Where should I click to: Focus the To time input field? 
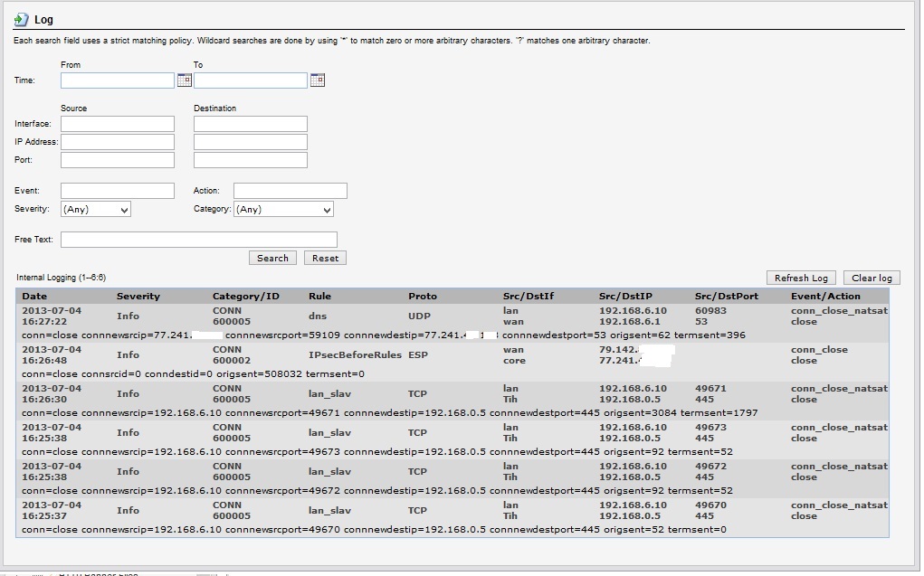(250, 80)
